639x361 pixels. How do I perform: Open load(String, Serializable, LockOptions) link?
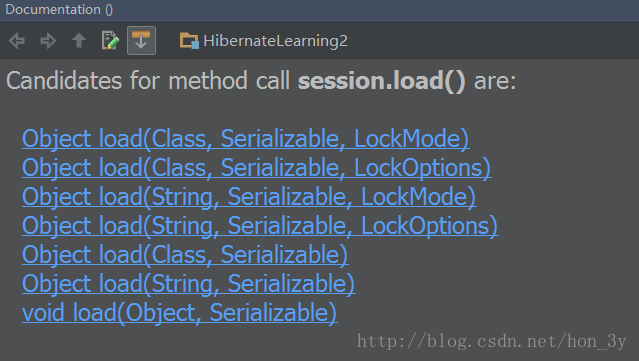coord(260,226)
